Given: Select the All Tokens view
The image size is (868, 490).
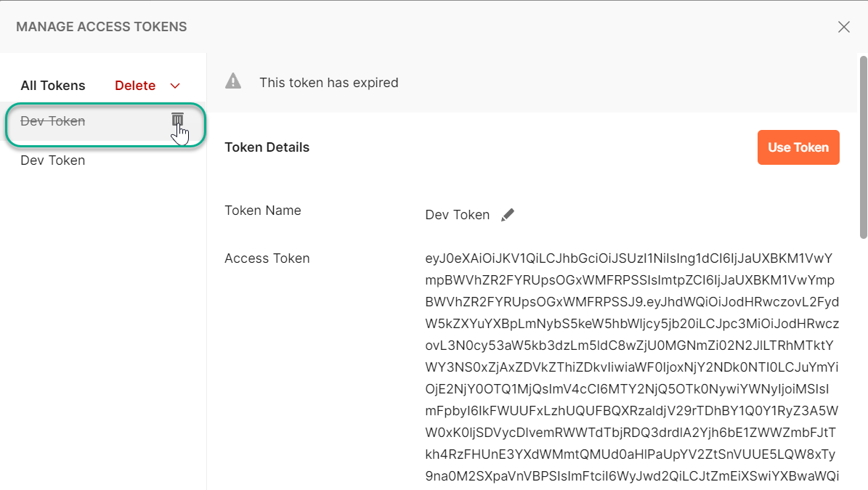Looking at the screenshot, I should (52, 85).
